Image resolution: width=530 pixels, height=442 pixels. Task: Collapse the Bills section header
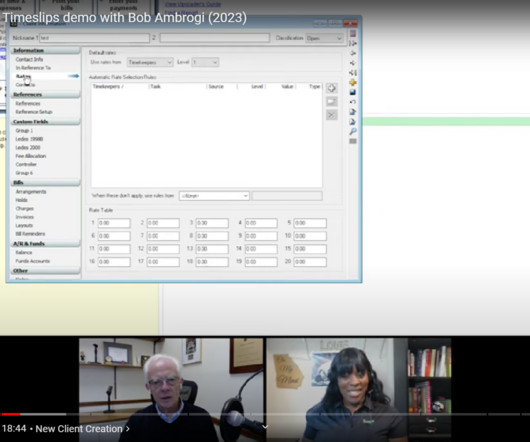tap(46, 182)
